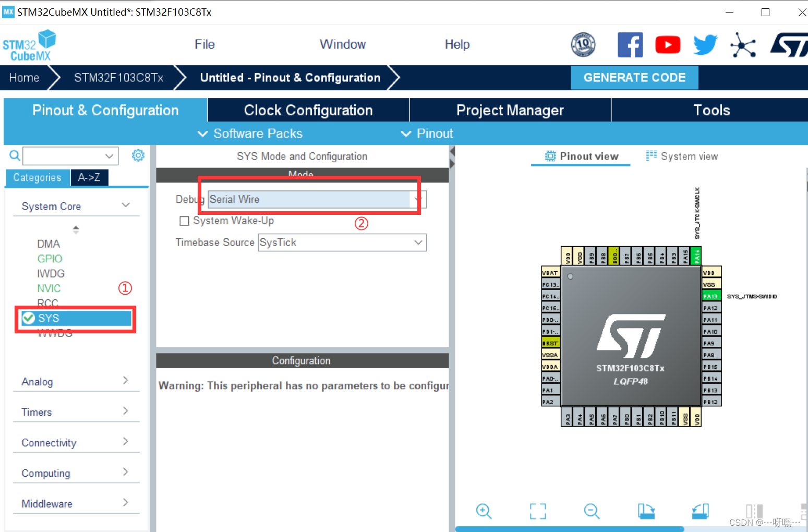Open the Facebook page icon
The height and width of the screenshot is (532, 808).
[x=630, y=45]
